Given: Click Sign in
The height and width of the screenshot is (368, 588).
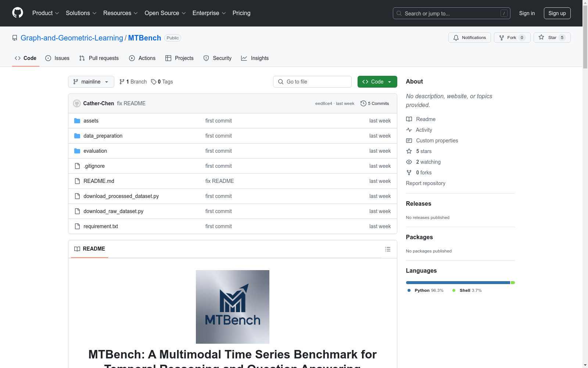Looking at the screenshot, I should coord(527,13).
